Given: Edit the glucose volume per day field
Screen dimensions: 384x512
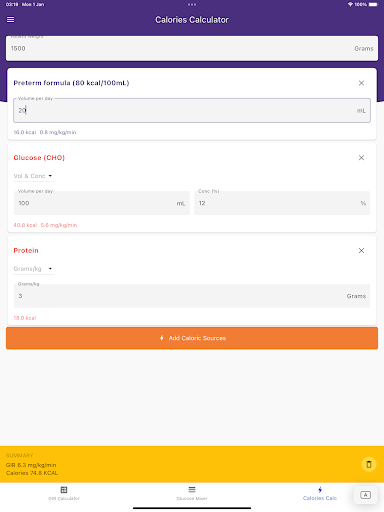Looking at the screenshot, I should tap(102, 203).
